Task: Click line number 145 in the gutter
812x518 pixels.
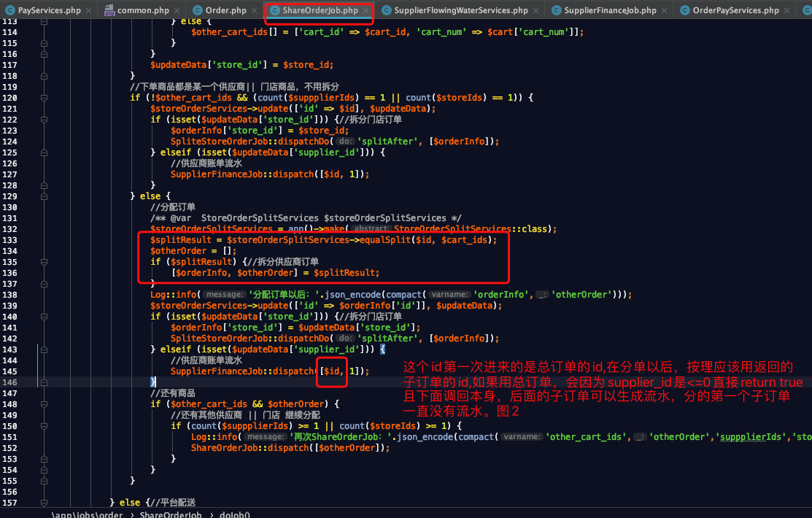Action: pos(9,371)
